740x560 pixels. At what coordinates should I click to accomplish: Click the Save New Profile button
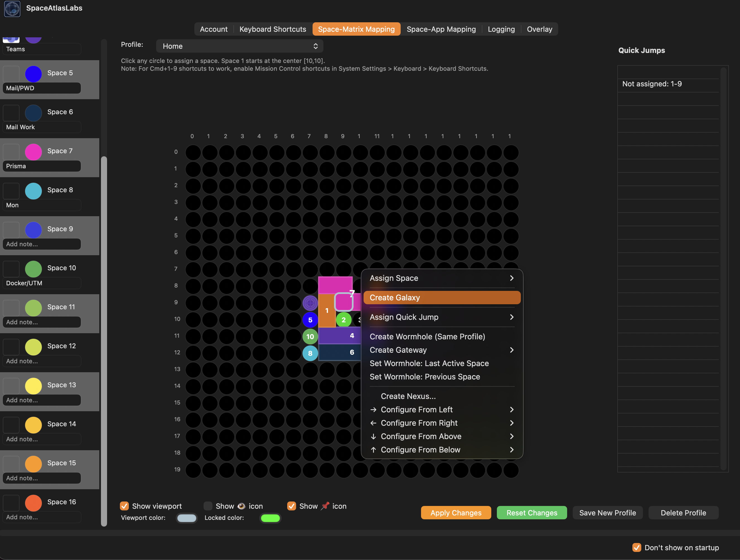coord(608,513)
